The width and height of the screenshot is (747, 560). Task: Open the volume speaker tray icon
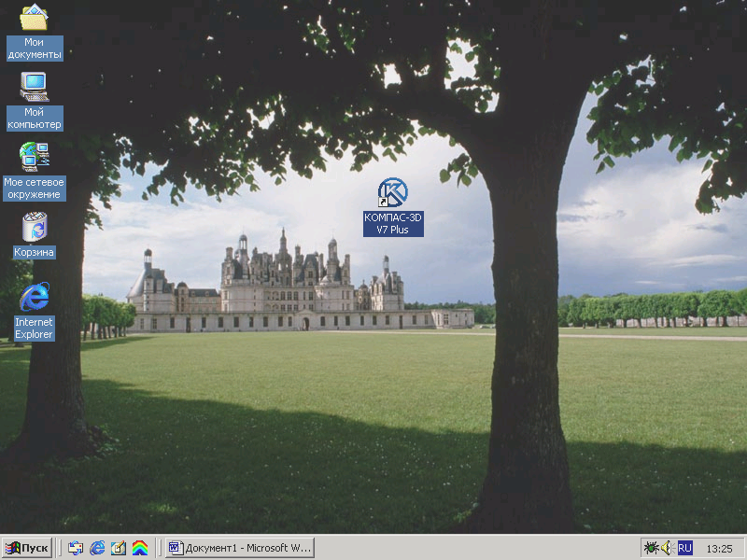(667, 548)
